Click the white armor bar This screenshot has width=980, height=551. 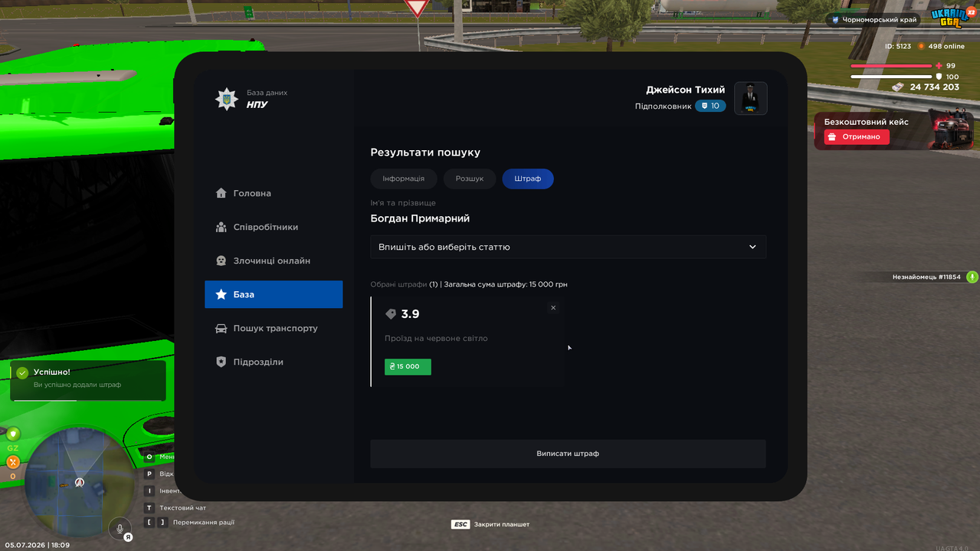[x=891, y=77]
